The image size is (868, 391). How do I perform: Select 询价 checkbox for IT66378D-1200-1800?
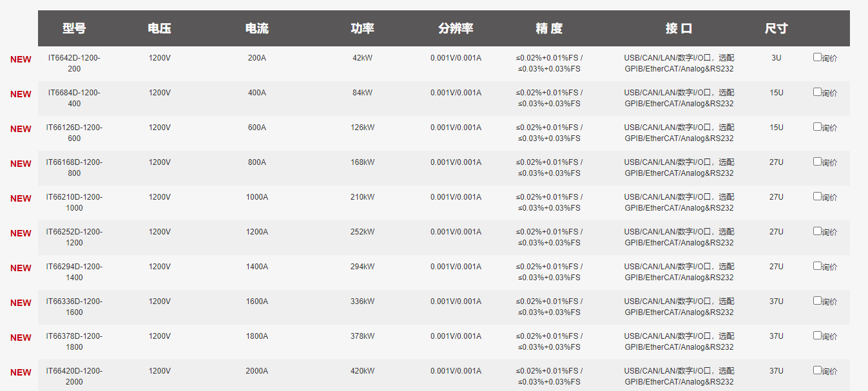817,336
